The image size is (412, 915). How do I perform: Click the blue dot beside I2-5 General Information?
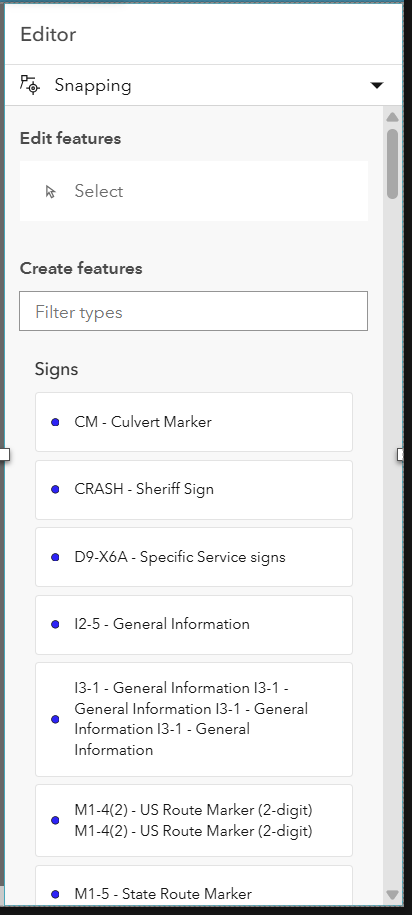55,624
